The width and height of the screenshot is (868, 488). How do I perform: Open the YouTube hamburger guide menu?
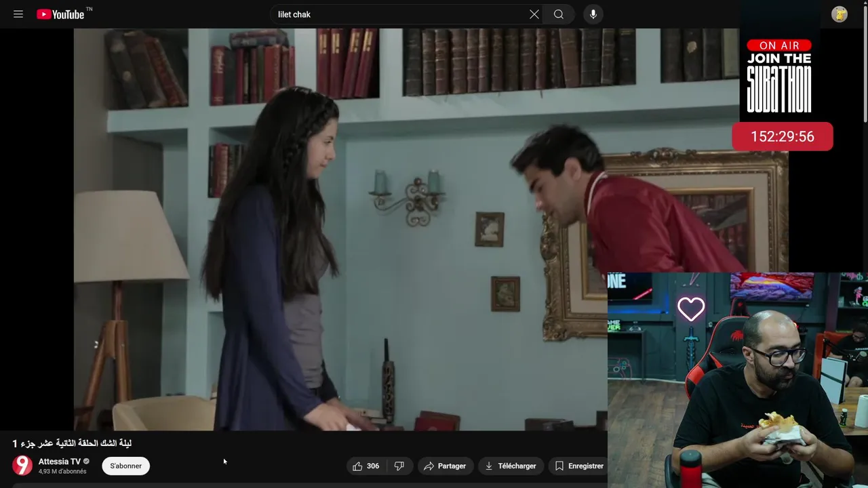pyautogui.click(x=18, y=14)
